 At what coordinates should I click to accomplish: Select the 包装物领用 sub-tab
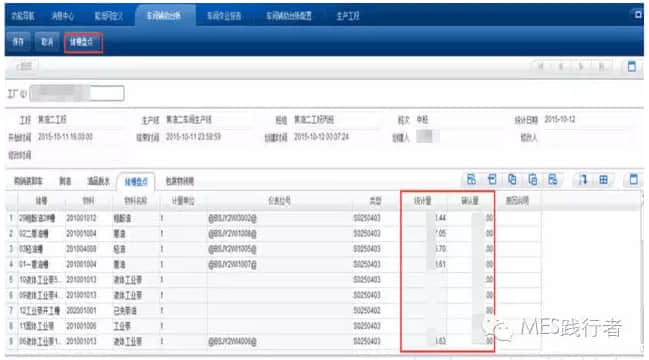point(180,181)
